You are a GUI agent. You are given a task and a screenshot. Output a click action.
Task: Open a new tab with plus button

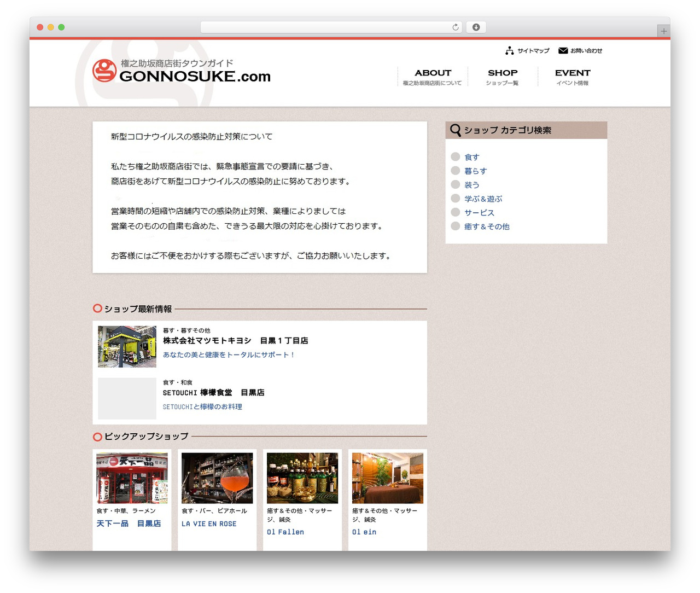(x=663, y=31)
